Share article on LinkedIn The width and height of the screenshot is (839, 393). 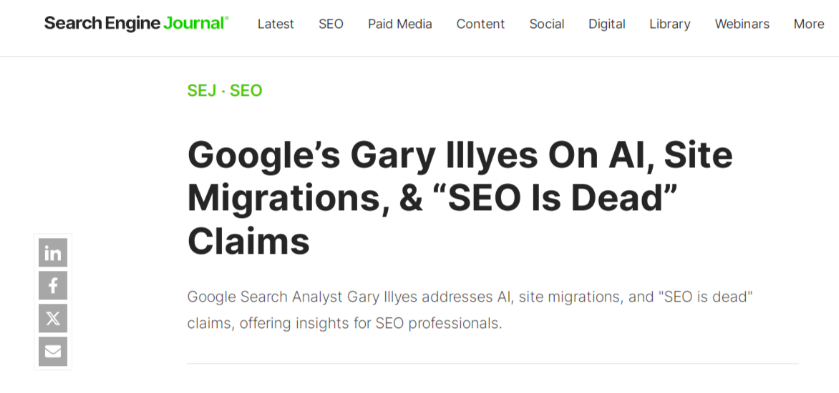pos(53,253)
